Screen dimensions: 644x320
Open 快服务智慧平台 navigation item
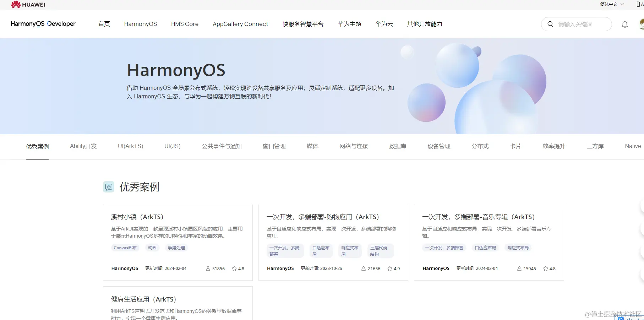coord(303,24)
